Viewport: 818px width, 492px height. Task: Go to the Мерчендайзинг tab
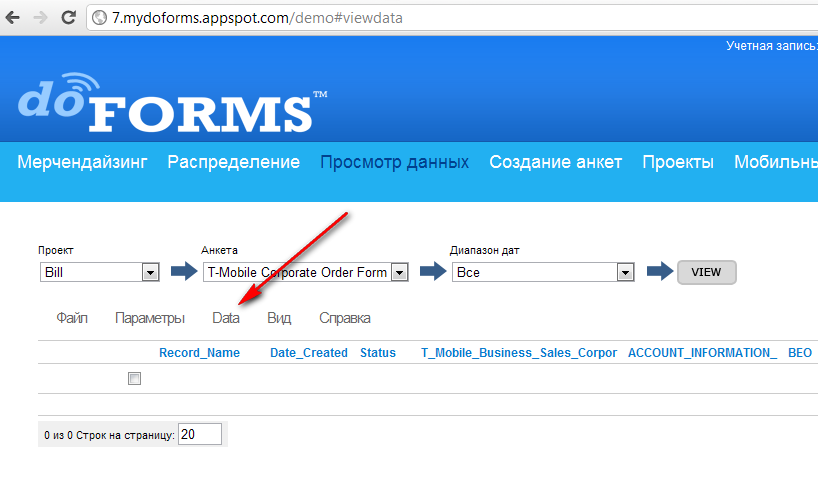click(82, 162)
